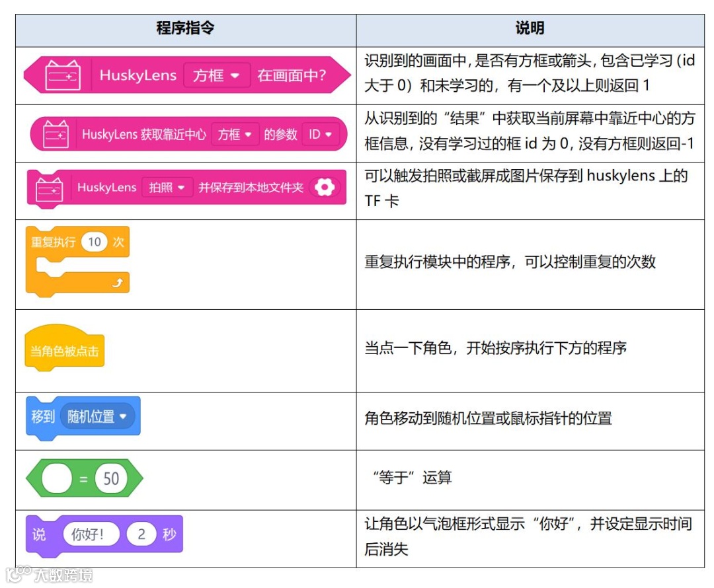The height and width of the screenshot is (588, 714).
Task: Click the description starting '识别到的画面中'
Action: click(530, 73)
